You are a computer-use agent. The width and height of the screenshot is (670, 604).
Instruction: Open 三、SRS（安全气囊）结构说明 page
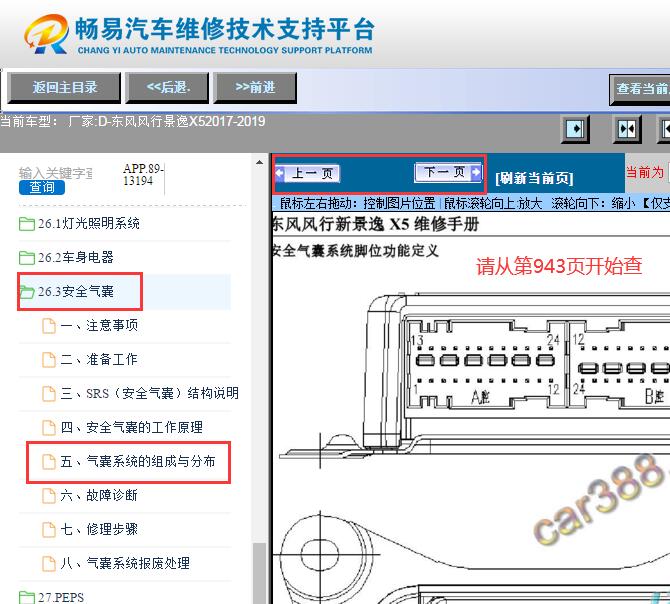[x=150, y=393]
